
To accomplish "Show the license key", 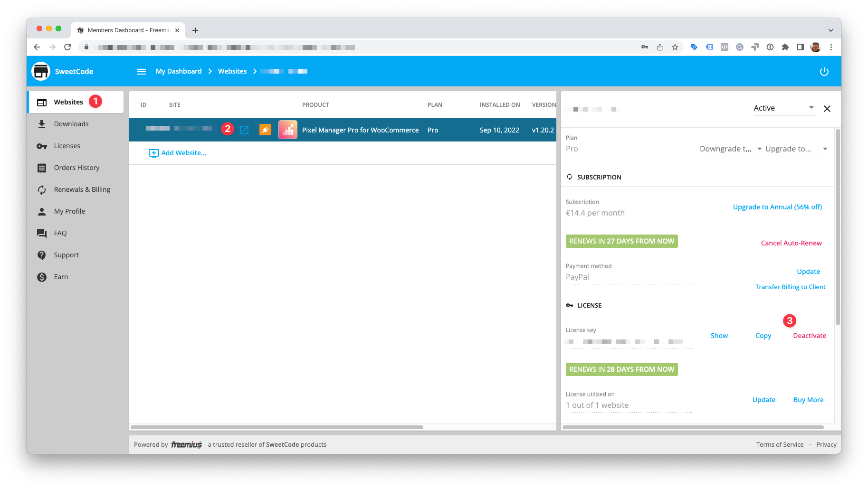I will 719,336.
